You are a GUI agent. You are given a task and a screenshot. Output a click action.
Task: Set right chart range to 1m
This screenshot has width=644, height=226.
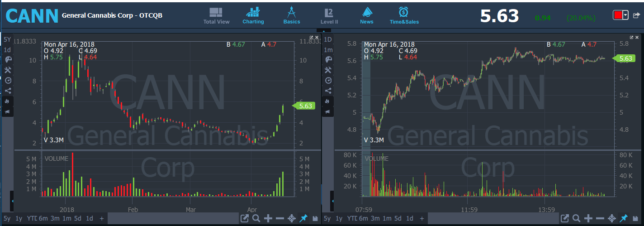[387, 219]
